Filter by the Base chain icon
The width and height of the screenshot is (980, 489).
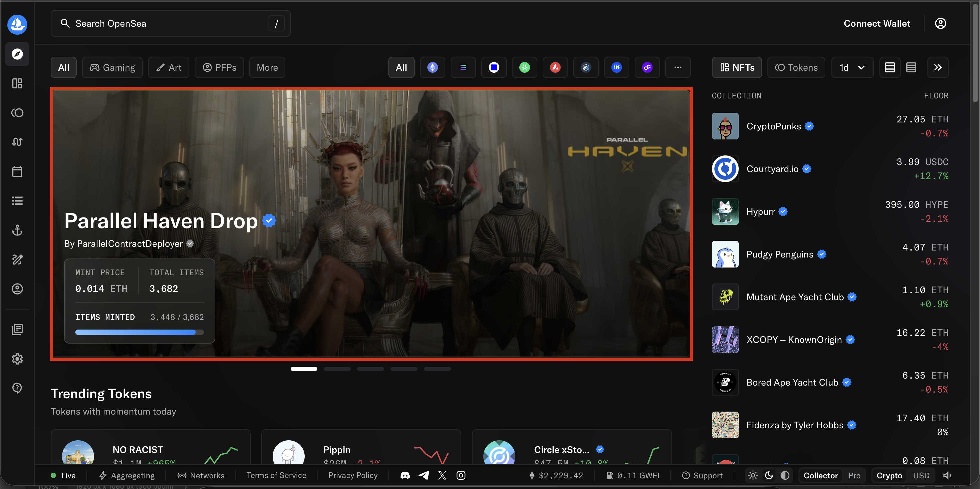click(x=494, y=67)
